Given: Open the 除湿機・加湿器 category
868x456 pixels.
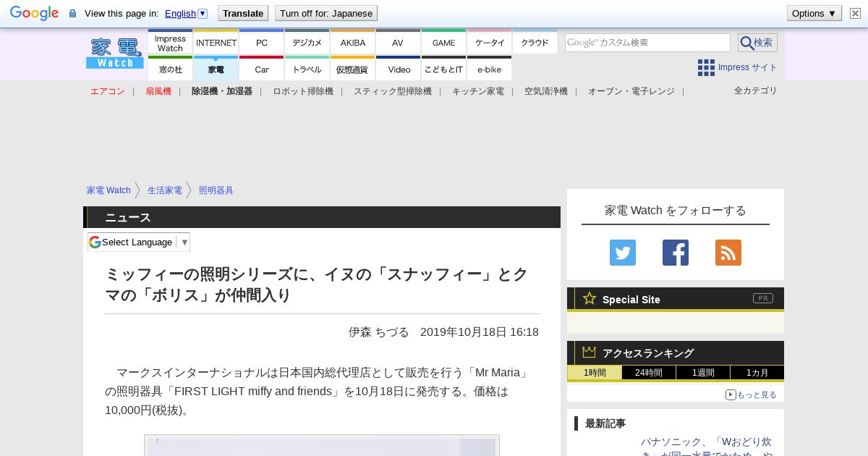Looking at the screenshot, I should pos(222,91).
